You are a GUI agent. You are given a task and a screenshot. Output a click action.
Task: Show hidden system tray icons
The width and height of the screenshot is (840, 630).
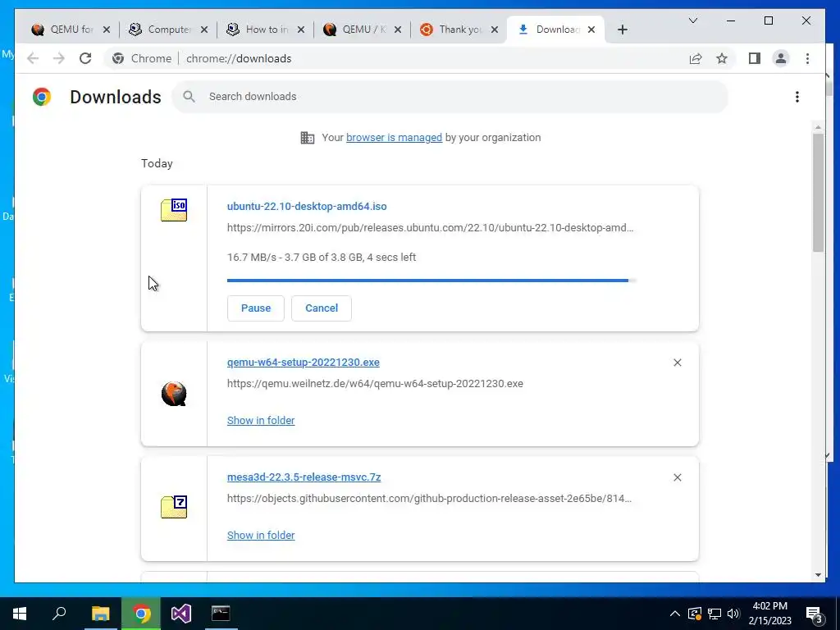tap(675, 614)
